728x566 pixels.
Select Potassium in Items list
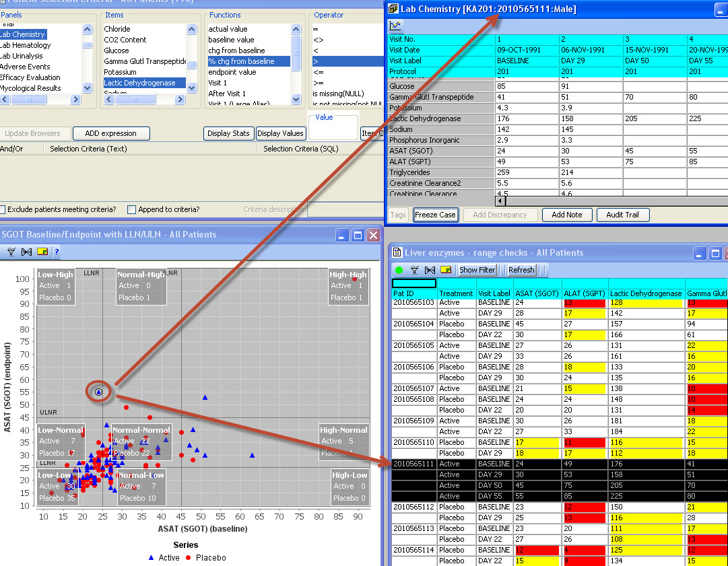click(120, 72)
